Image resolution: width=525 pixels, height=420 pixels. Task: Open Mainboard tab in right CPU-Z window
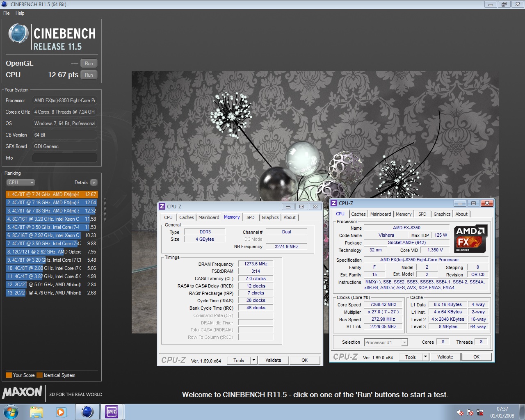pos(381,214)
